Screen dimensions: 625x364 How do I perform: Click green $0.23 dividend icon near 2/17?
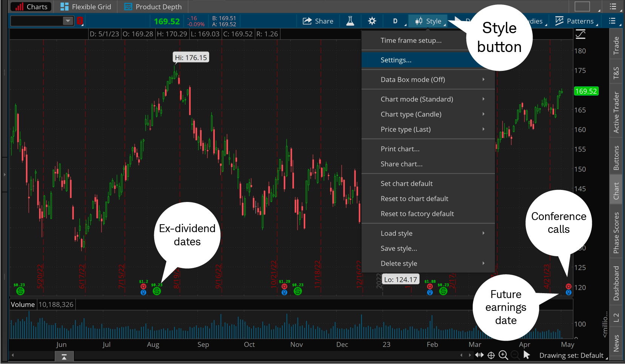(x=443, y=291)
